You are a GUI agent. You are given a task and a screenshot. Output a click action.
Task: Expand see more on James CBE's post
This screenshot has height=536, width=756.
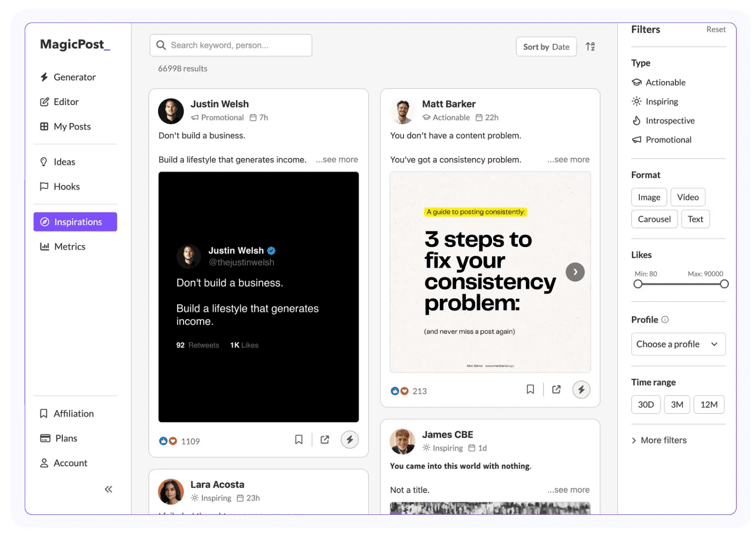[568, 490]
